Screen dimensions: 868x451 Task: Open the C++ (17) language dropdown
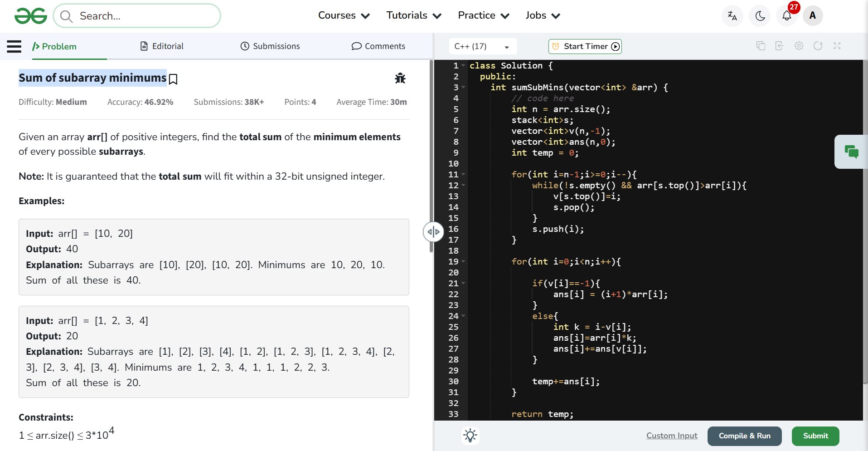coord(482,46)
